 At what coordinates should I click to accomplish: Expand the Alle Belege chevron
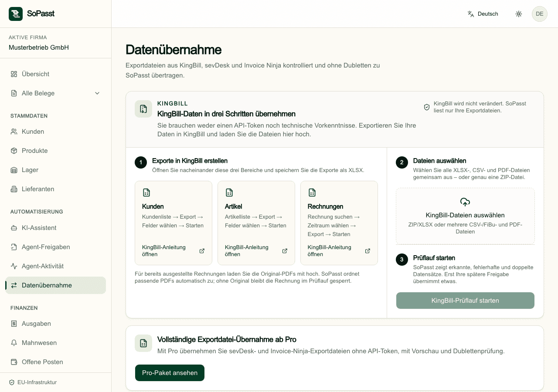pyautogui.click(x=97, y=93)
